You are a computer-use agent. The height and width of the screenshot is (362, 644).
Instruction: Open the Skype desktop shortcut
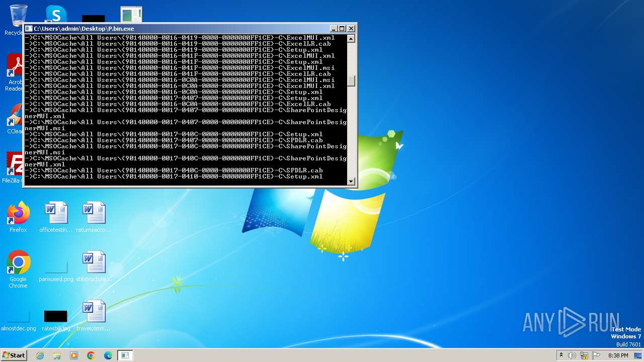click(x=56, y=14)
